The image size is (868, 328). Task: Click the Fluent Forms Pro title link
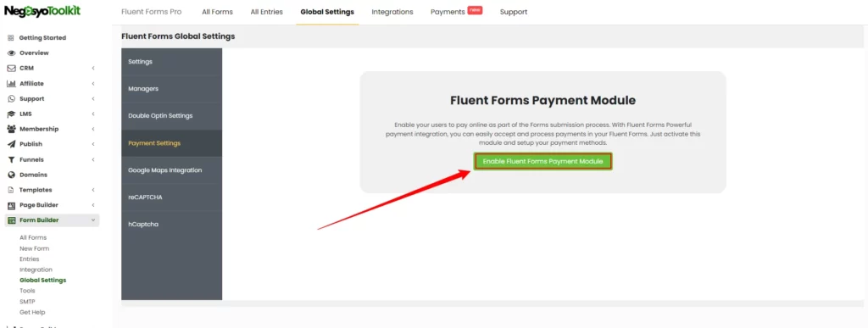pyautogui.click(x=151, y=12)
